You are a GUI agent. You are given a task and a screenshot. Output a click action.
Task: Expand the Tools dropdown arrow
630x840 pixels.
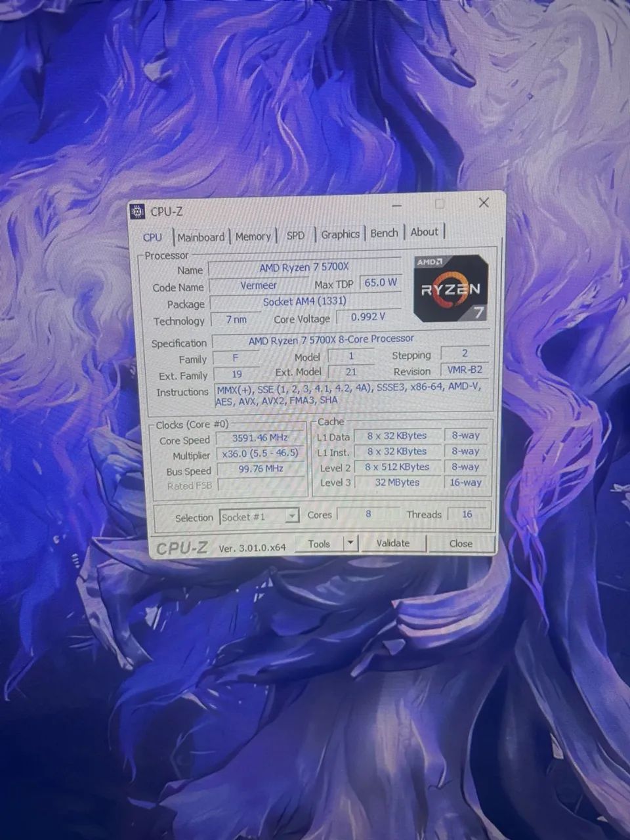tap(350, 543)
